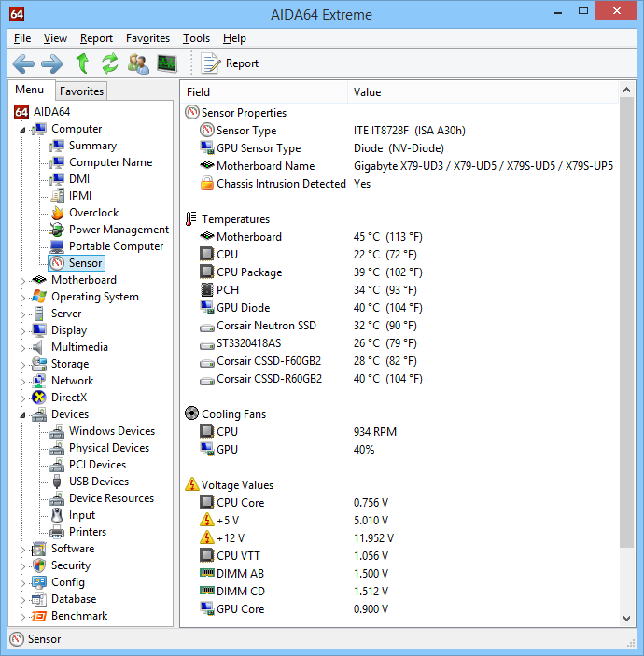The height and width of the screenshot is (656, 644).
Task: Click the Overclock flame icon
Action: (x=58, y=213)
